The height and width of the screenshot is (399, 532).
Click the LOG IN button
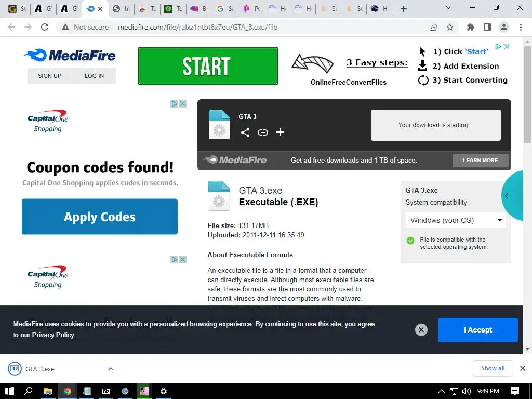pyautogui.click(x=95, y=76)
